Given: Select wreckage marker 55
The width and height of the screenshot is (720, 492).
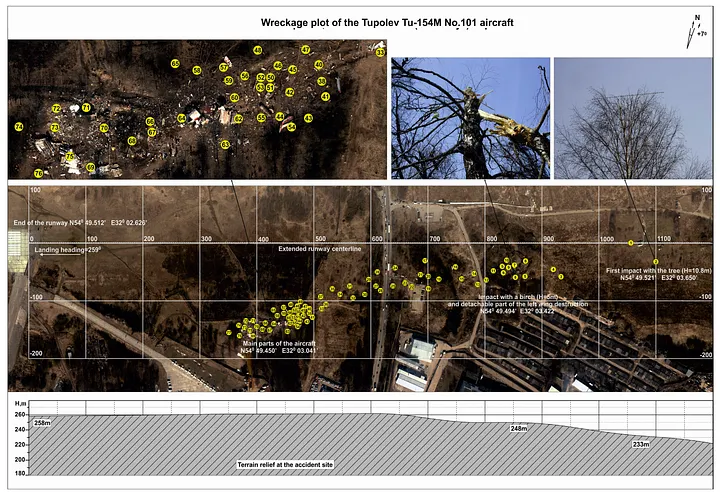Looking at the screenshot, I should pos(261,118).
